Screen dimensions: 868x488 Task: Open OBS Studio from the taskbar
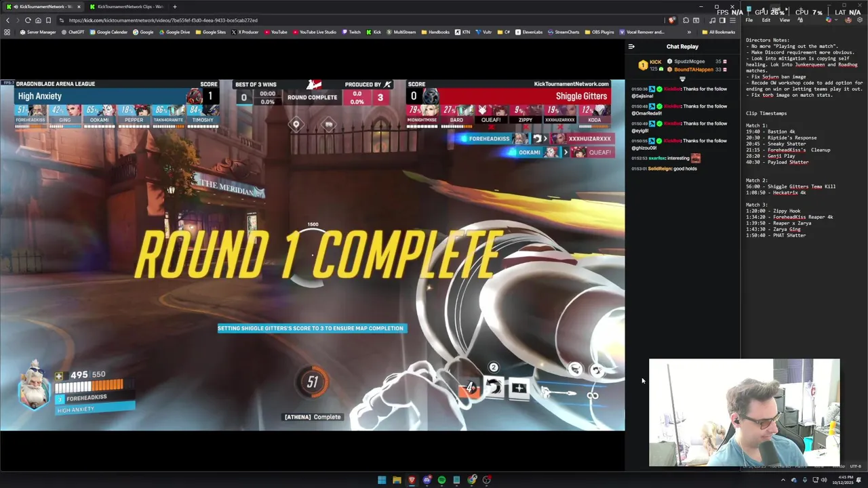pyautogui.click(x=487, y=480)
